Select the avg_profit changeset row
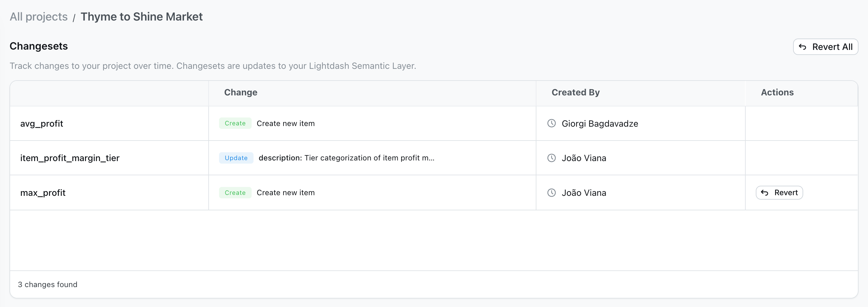Screen dimensions: 868x307 pyautogui.click(x=42, y=123)
